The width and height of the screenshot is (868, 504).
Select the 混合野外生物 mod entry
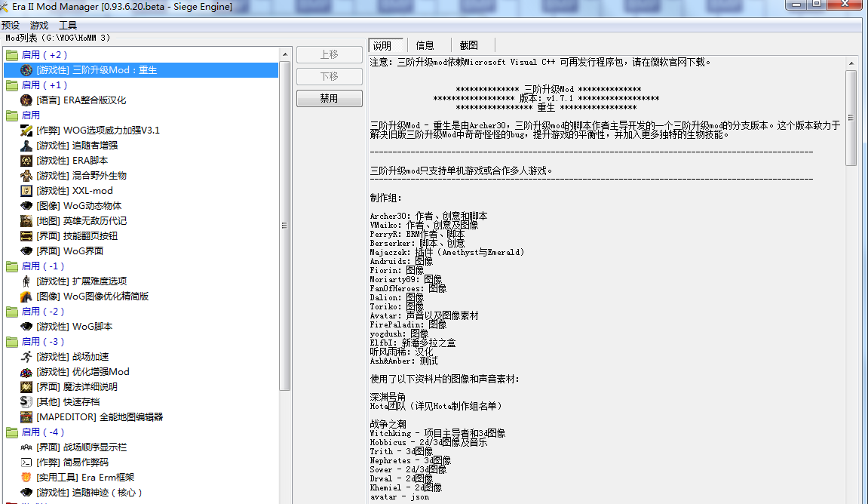(81, 175)
